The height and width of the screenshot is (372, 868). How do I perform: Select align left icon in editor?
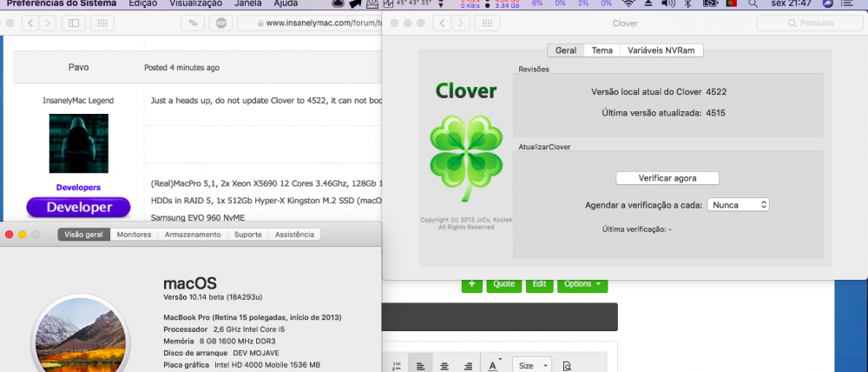[420, 366]
